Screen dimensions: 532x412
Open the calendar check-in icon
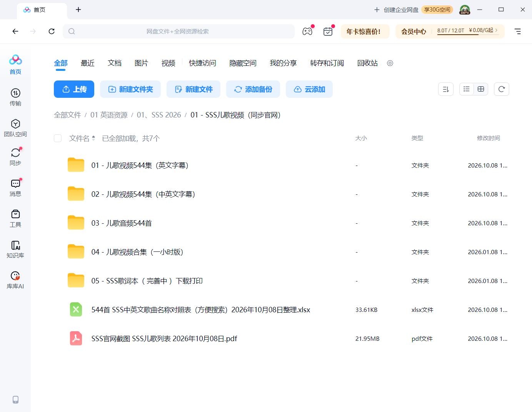pos(328,32)
